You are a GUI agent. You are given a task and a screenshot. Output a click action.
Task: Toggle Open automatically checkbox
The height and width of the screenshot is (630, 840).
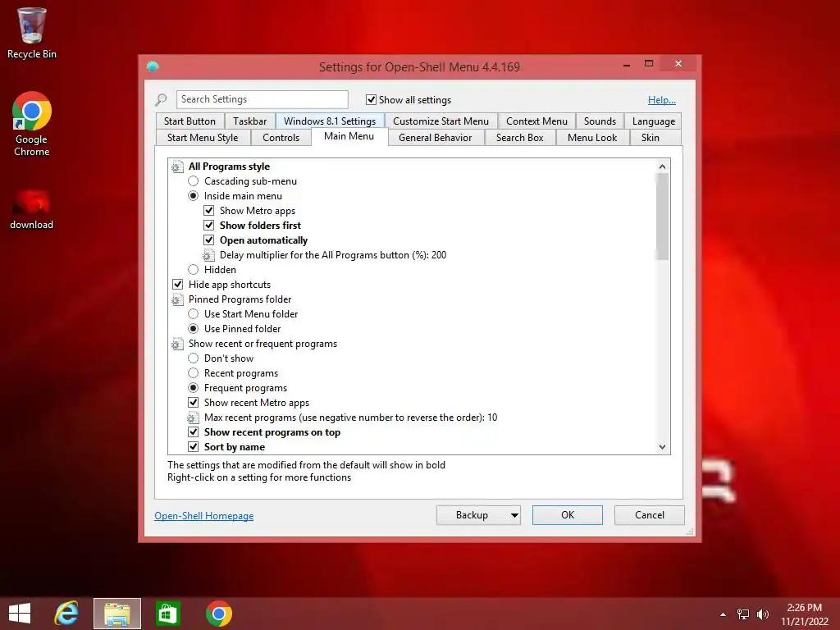coord(209,240)
